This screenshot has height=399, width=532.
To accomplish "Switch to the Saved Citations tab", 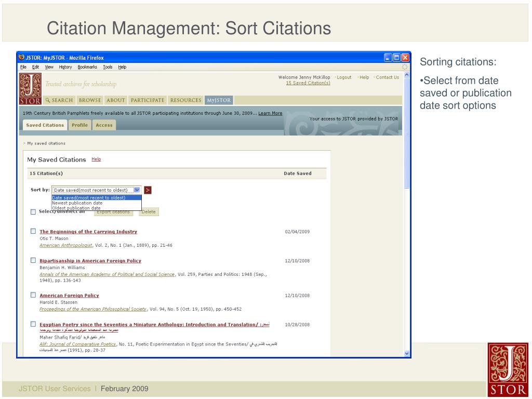I will point(45,125).
